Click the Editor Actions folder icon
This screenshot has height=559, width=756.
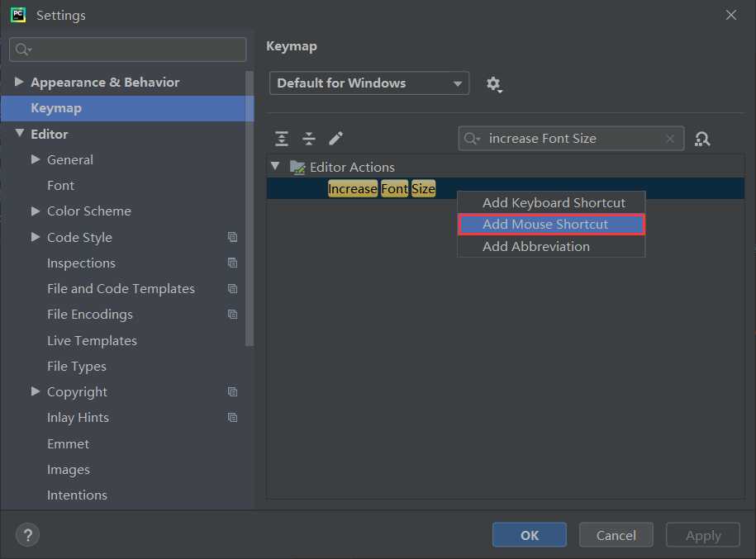point(297,168)
